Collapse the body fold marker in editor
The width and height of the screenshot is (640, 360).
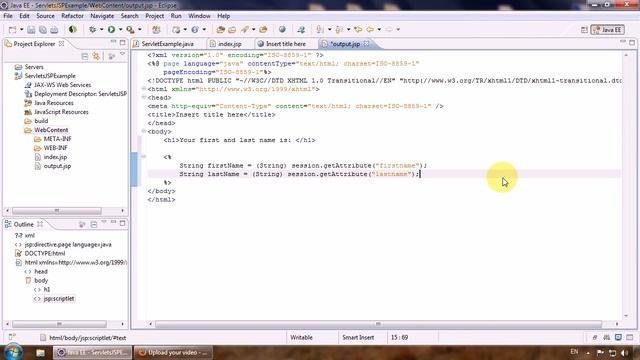click(x=144, y=131)
